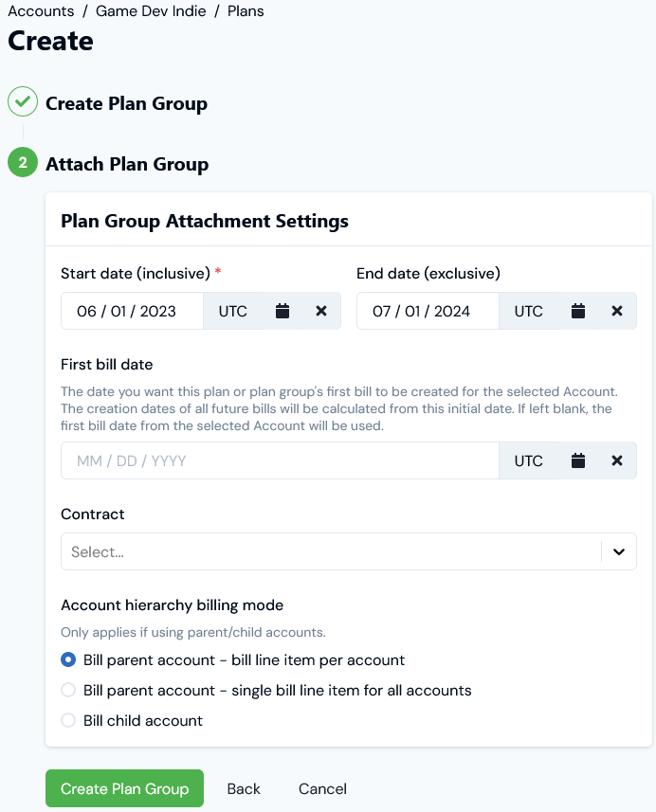Viewport: 656px width, 812px height.
Task: Clear the end date using its X icon
Action: 616,310
